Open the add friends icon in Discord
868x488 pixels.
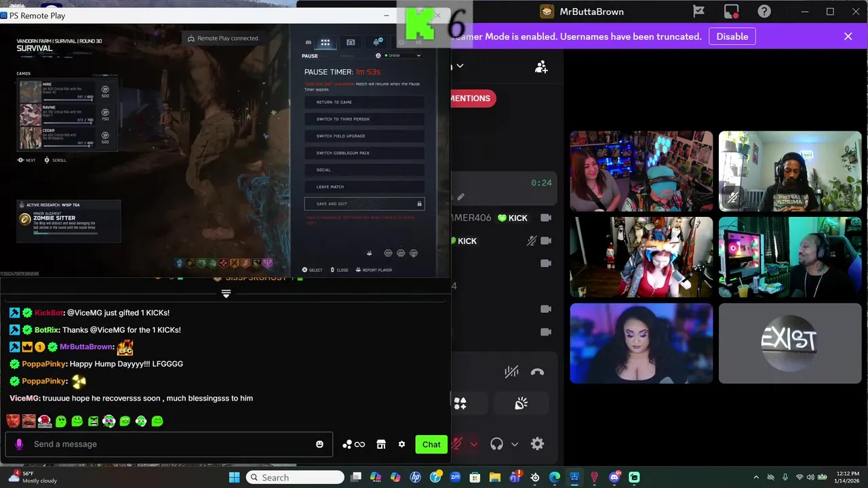(x=541, y=66)
